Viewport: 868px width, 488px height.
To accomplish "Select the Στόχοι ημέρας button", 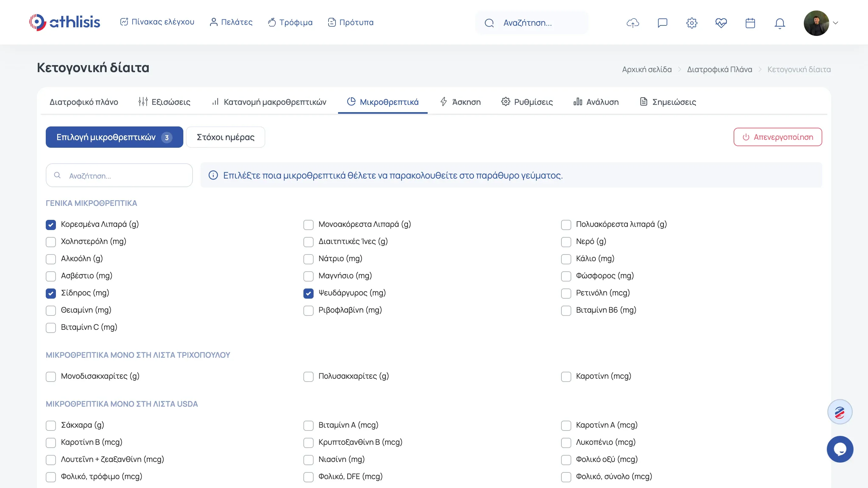I will [226, 137].
